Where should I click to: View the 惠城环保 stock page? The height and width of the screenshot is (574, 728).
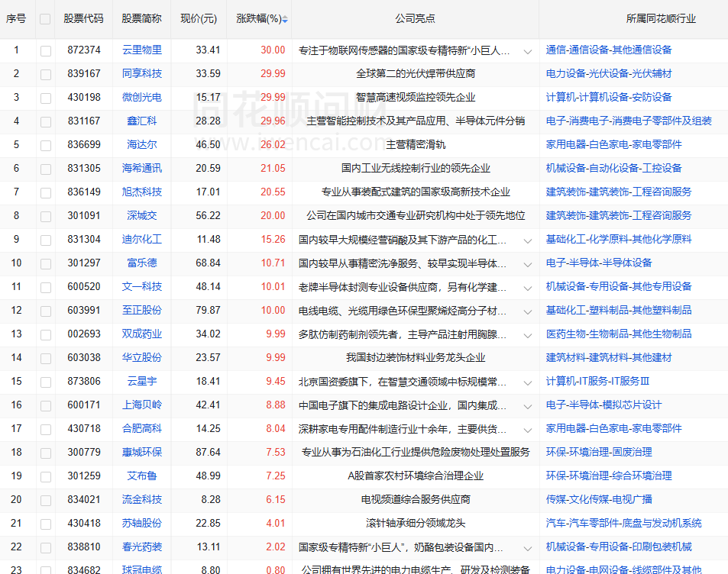point(142,452)
